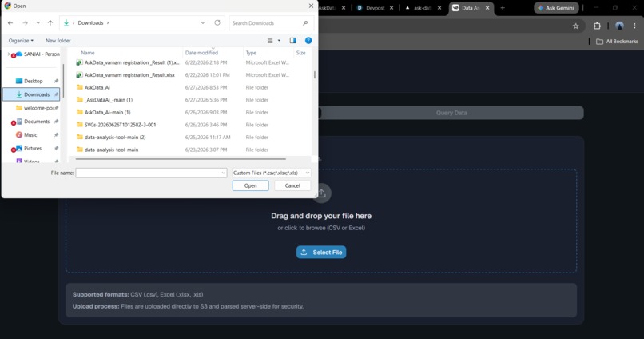
Task: Switch to the Query Data tab
Action: click(x=451, y=113)
